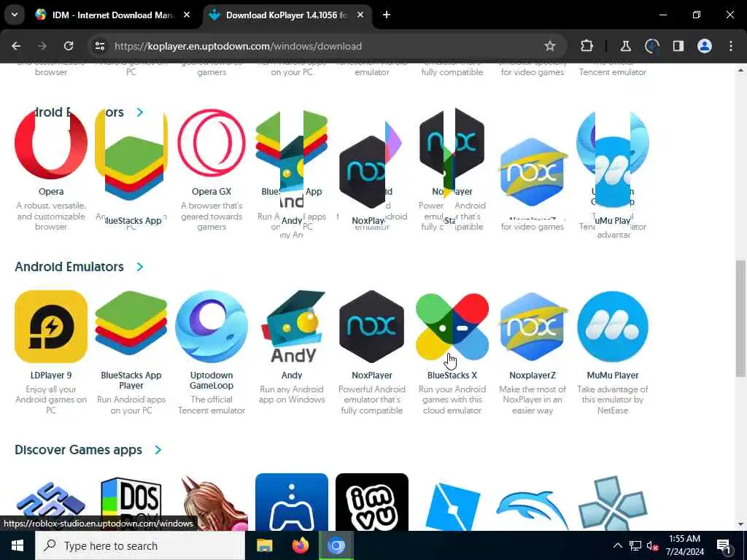Click the scrollbar down arrow

click(x=740, y=524)
